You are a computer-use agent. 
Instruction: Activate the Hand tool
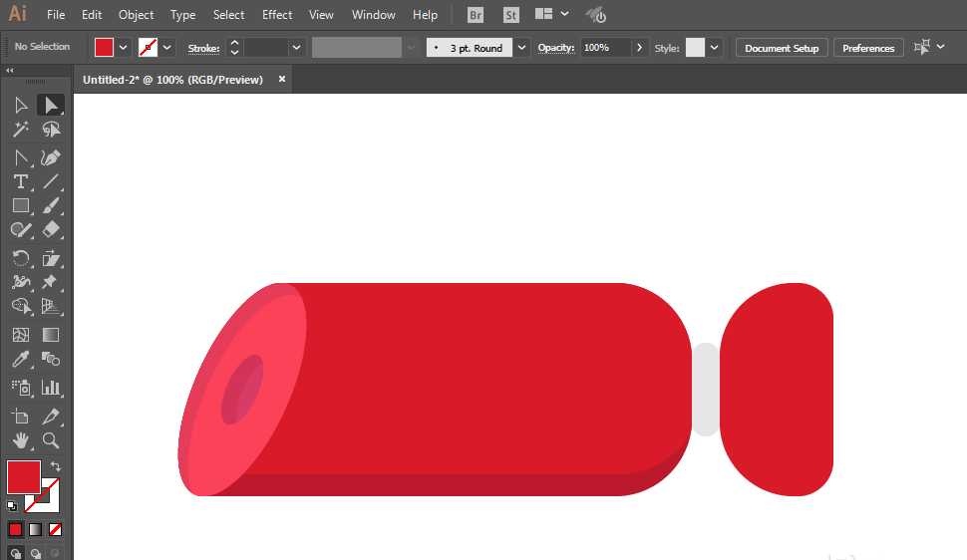20,440
